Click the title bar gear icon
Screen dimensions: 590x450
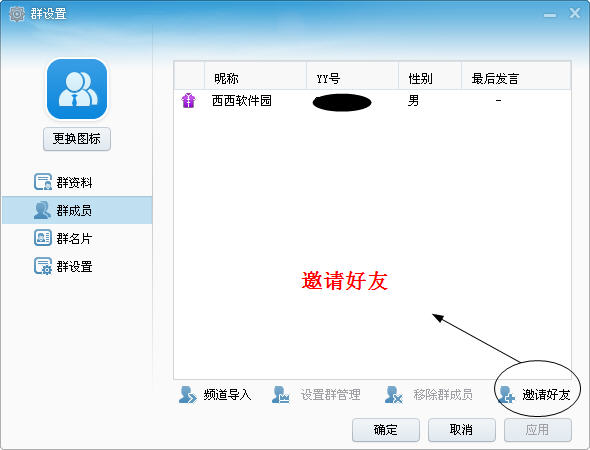[17, 14]
